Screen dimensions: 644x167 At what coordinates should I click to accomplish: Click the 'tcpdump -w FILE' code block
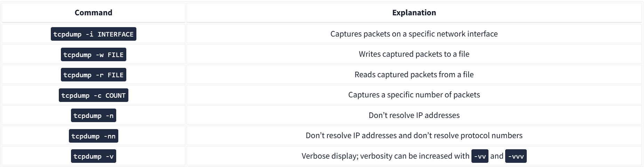coord(93,55)
